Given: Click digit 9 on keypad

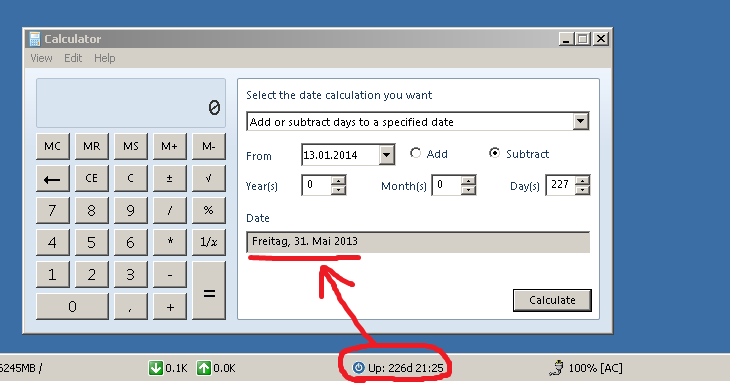Looking at the screenshot, I should point(131,210).
